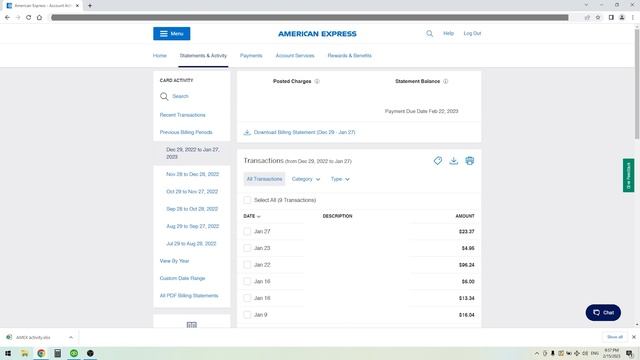The height and width of the screenshot is (360, 640).
Task: Click Posted Charges info icon
Action: point(317,81)
